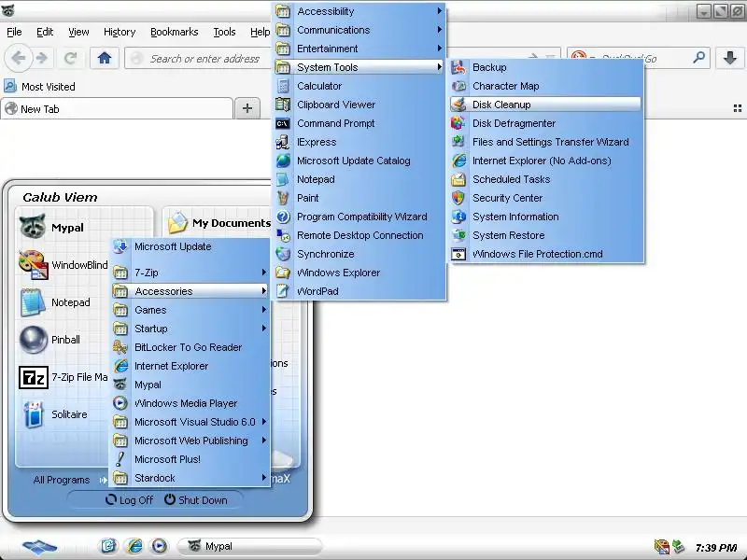
Task: Open the Tools menu in Mypal
Action: pos(224,32)
